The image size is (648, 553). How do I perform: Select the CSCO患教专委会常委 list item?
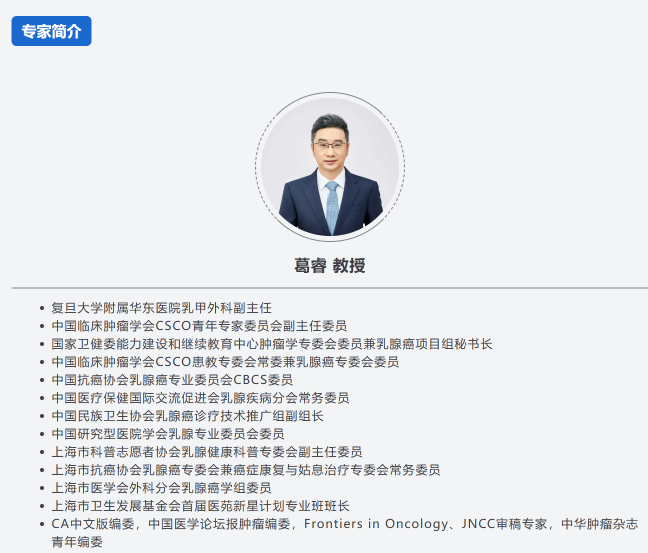225,362
